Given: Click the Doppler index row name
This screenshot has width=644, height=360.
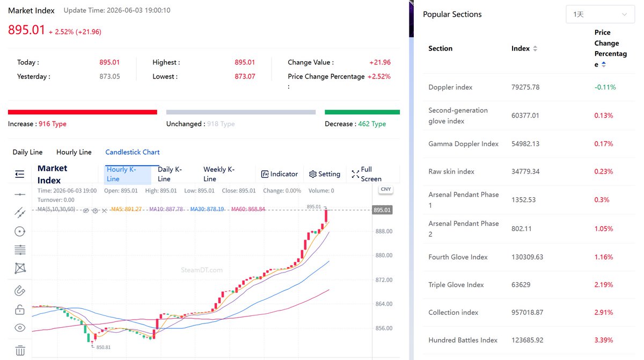Looking at the screenshot, I should (450, 87).
